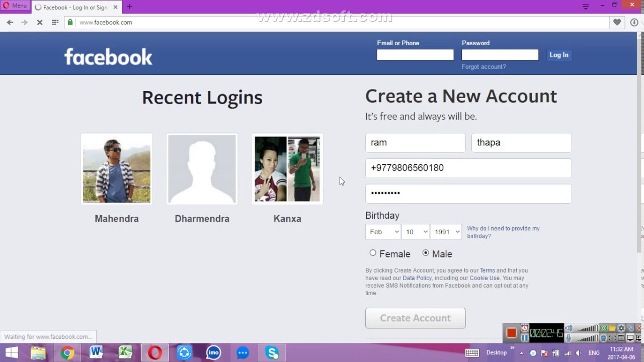644x362 pixels.
Task: Open the touch keyboard icon
Action: pyautogui.click(x=472, y=353)
